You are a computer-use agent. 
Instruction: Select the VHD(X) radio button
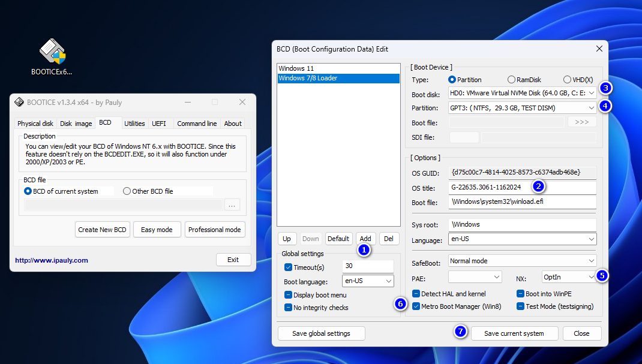[567, 80]
